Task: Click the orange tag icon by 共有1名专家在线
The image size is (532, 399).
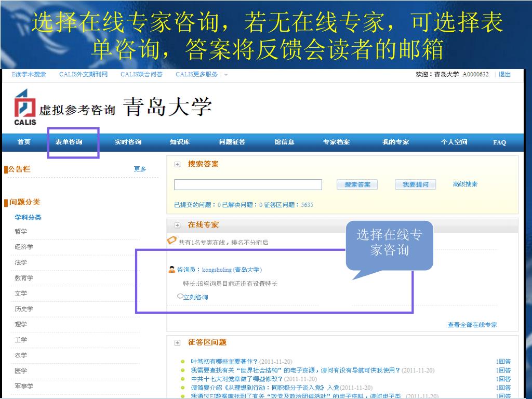Action: point(171,240)
